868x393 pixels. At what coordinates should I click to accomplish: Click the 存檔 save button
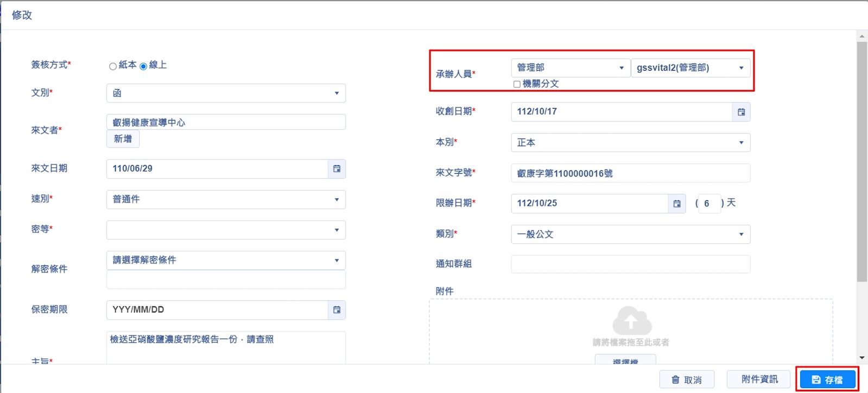tap(827, 380)
